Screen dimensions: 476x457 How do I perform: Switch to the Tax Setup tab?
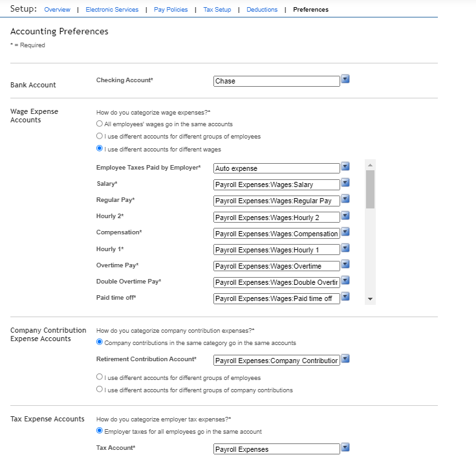pyautogui.click(x=217, y=10)
